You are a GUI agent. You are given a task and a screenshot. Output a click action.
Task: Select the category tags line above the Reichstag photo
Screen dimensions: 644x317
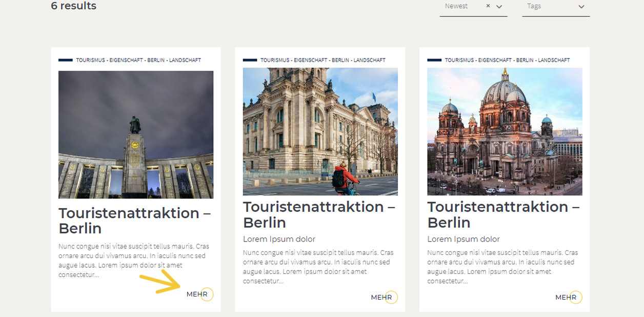click(x=323, y=60)
